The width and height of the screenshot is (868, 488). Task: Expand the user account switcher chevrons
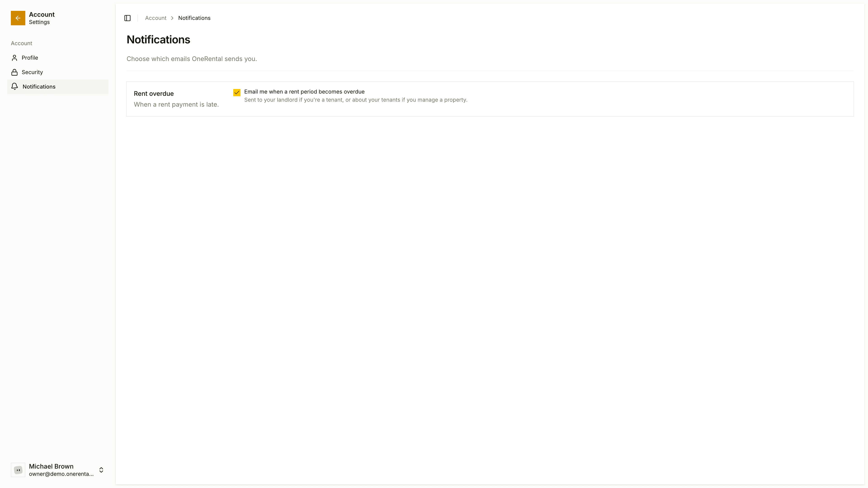pyautogui.click(x=101, y=470)
